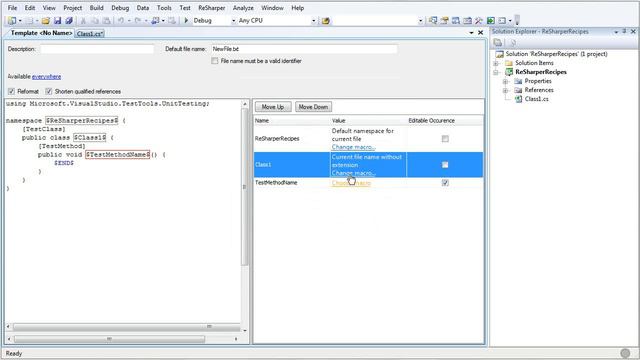Image resolution: width=640 pixels, height=360 pixels.
Task: Click the Move Up button
Action: (273, 107)
